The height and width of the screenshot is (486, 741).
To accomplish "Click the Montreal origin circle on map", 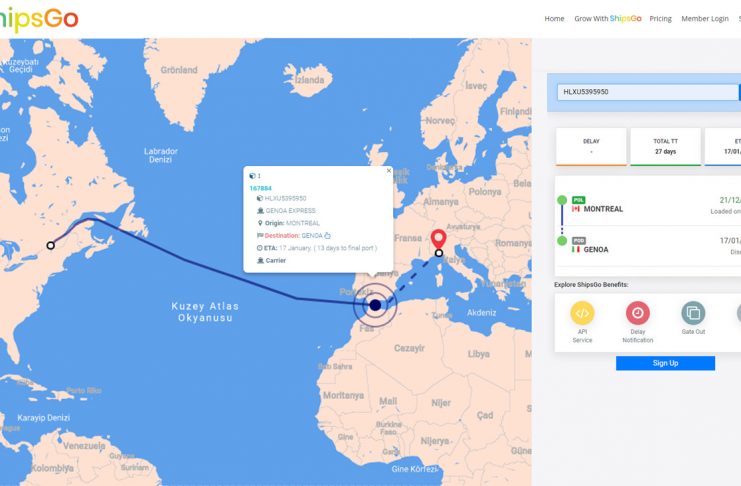I will click(x=51, y=245).
